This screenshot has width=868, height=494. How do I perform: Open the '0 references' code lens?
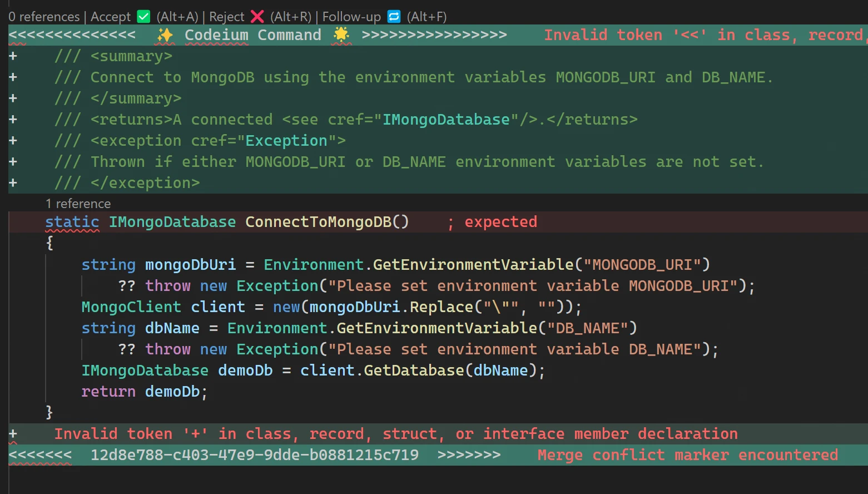44,17
